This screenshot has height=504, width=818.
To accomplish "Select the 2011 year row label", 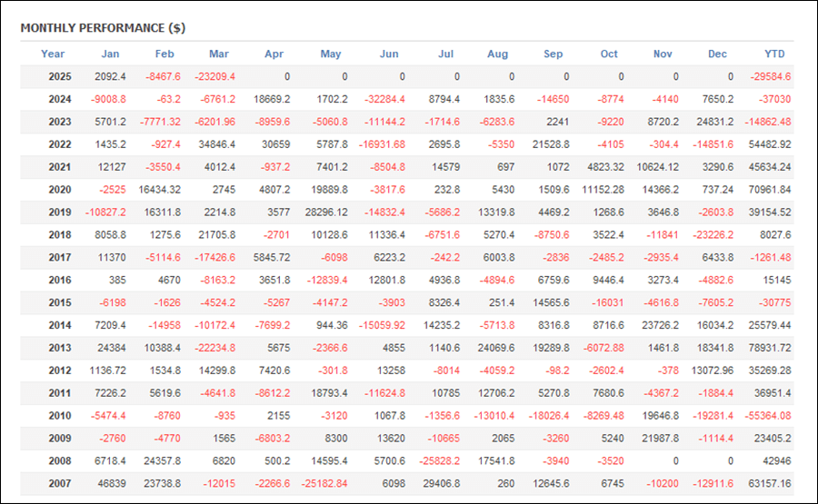I will (x=60, y=393).
